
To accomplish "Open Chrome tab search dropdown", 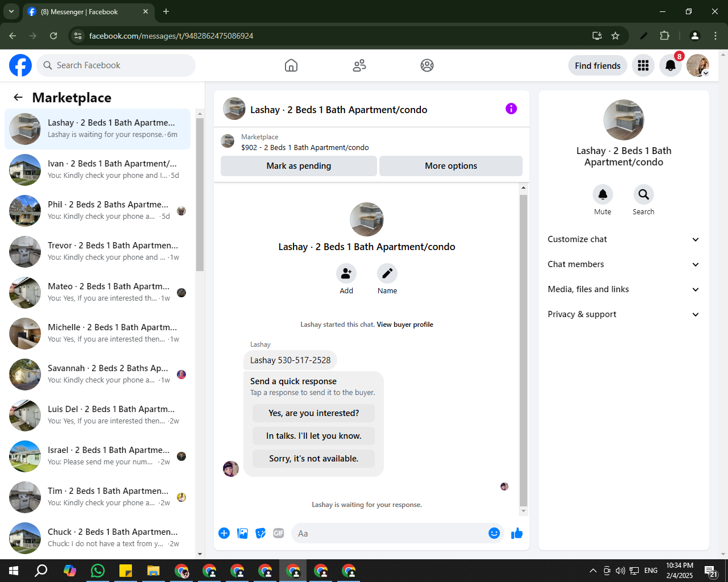I will click(x=11, y=11).
